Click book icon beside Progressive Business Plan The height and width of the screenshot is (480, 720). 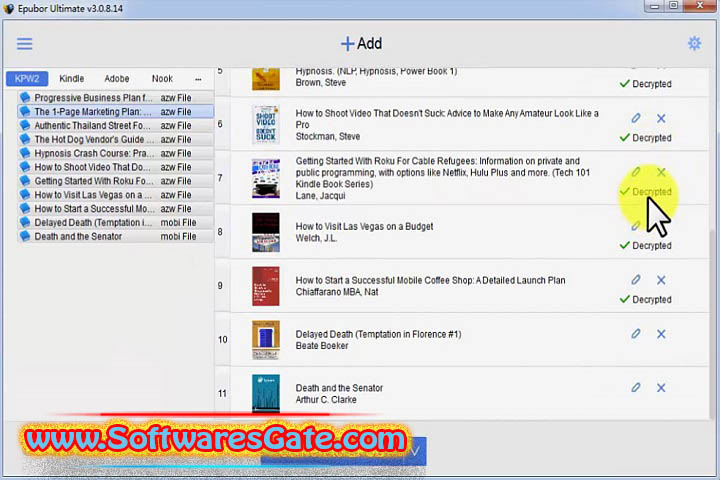point(25,97)
